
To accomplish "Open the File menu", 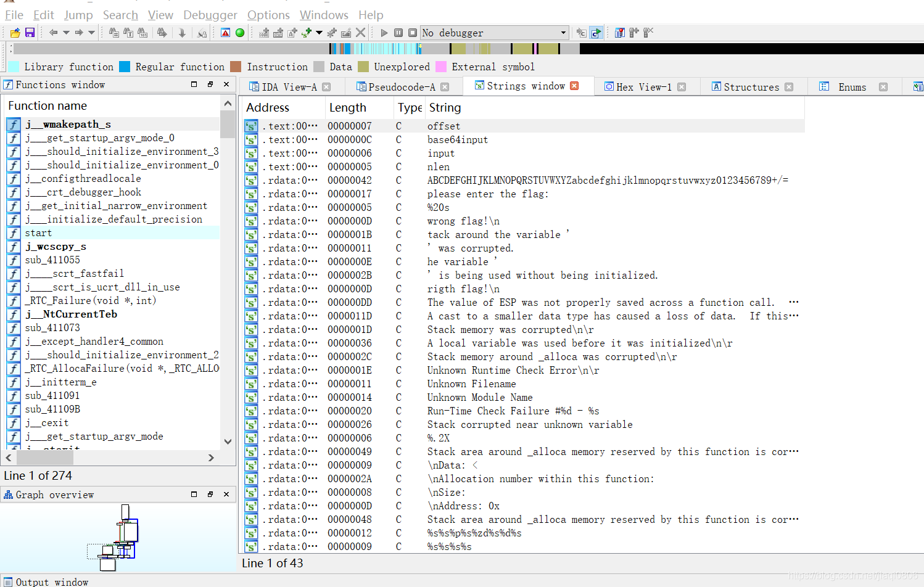I will pos(14,15).
